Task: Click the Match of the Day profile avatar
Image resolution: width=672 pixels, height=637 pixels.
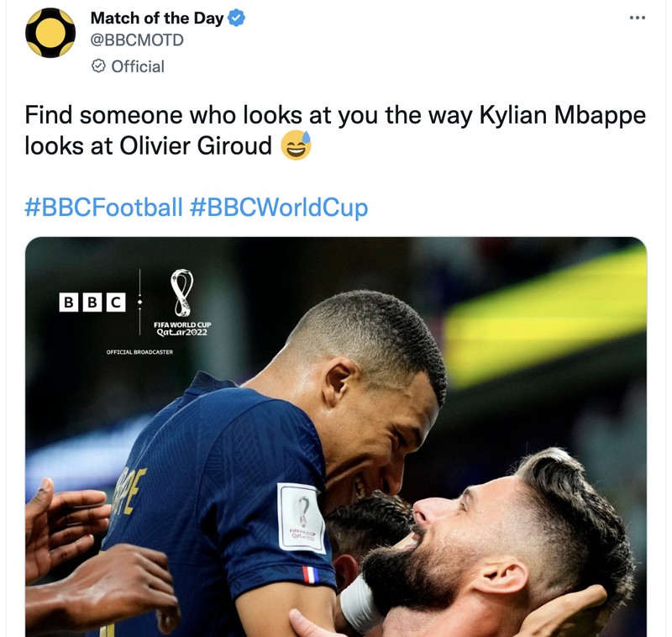Action: (49, 32)
